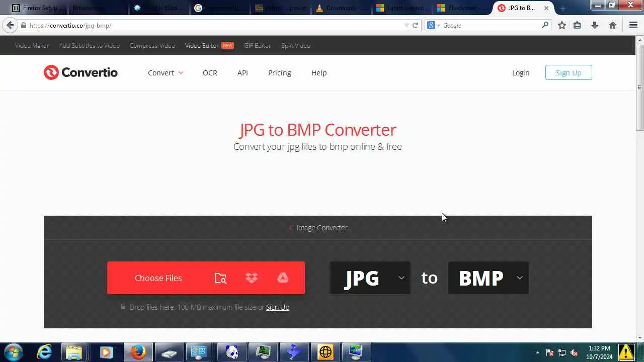Open the Firefox hamburger menu
The height and width of the screenshot is (362, 644).
(633, 25)
